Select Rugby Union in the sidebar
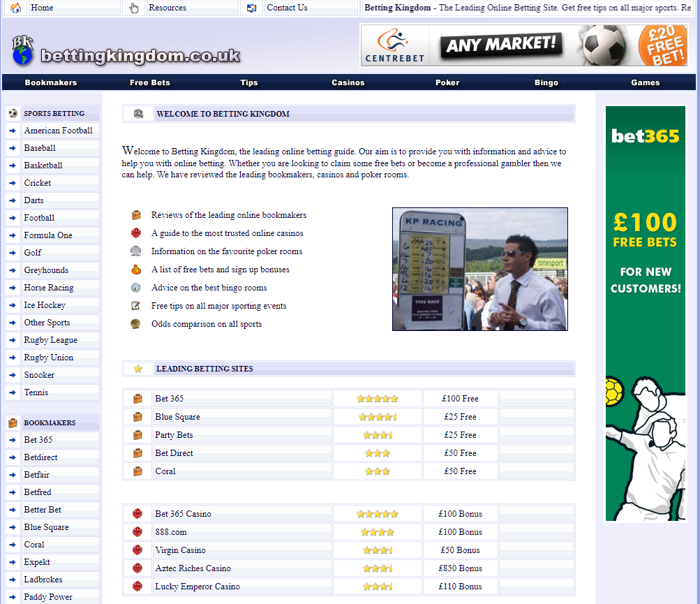 point(49,358)
